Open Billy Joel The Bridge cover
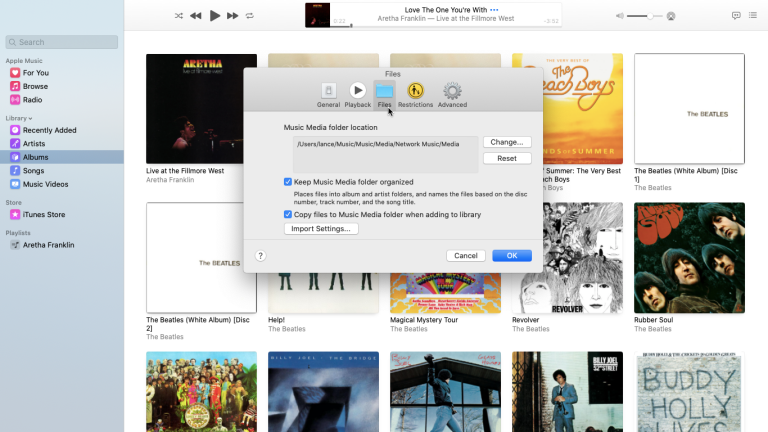768x432 pixels. click(x=323, y=392)
